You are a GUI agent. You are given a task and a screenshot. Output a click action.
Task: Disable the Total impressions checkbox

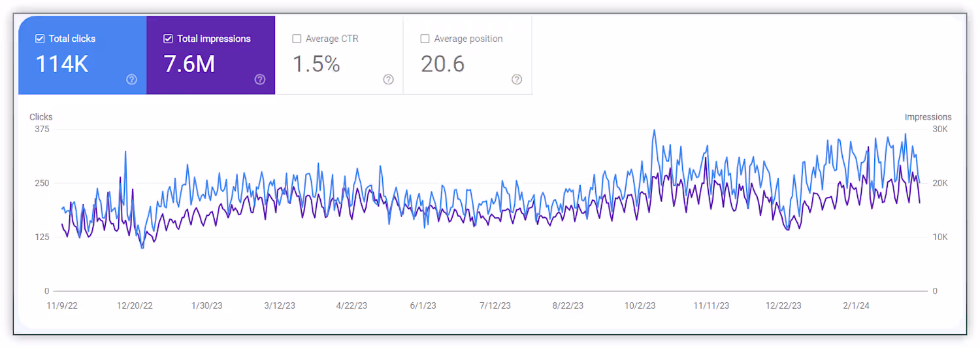(168, 39)
